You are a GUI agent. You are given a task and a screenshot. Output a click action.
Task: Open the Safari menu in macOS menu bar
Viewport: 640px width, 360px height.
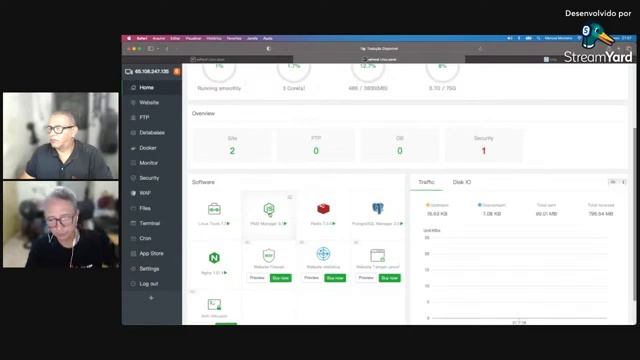(x=142, y=38)
